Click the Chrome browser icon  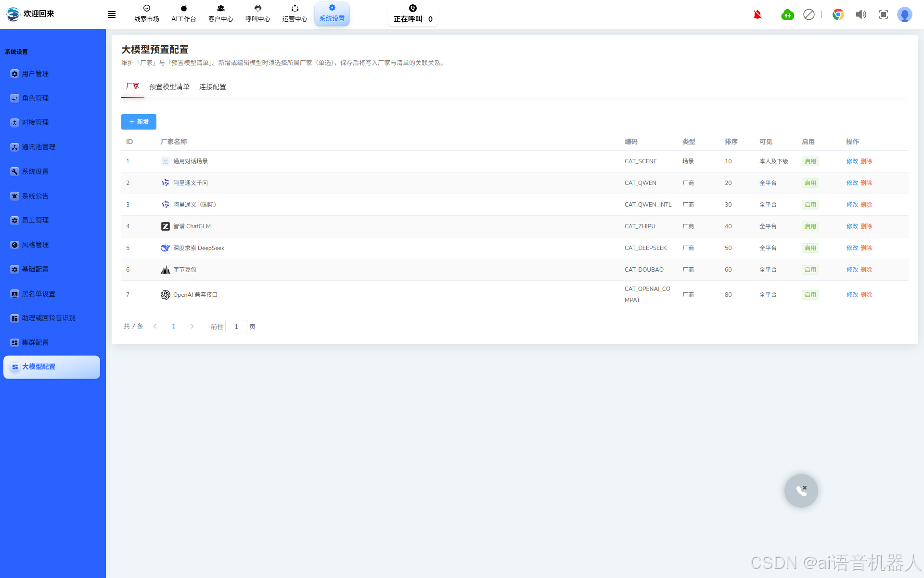coord(838,14)
